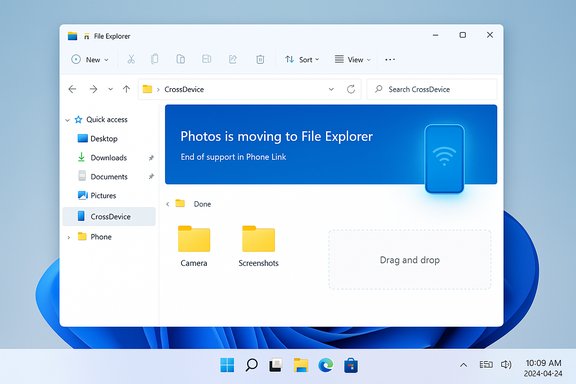Image resolution: width=576 pixels, height=384 pixels.
Task: Collapse the Quick access tree node
Action: pos(67,120)
